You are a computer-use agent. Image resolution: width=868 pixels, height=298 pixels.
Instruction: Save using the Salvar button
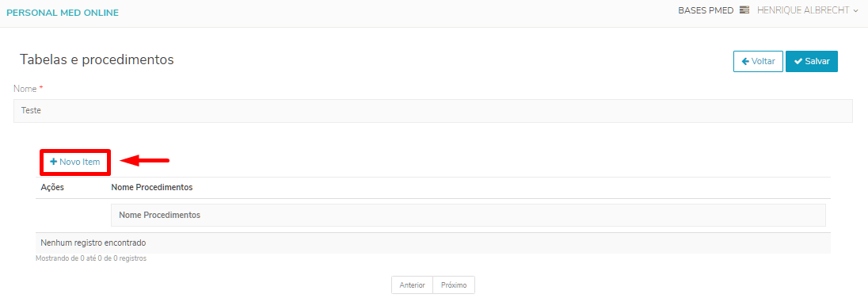(812, 62)
